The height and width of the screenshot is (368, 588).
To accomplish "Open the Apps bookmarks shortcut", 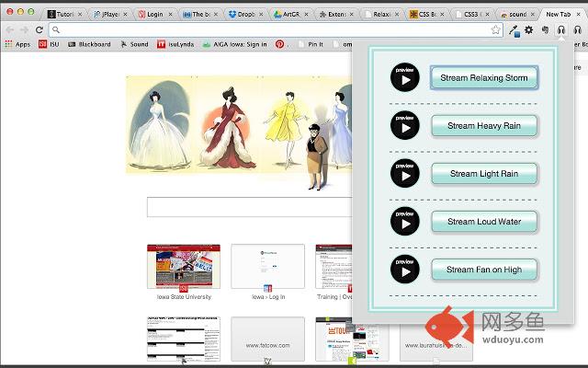I will (17, 44).
